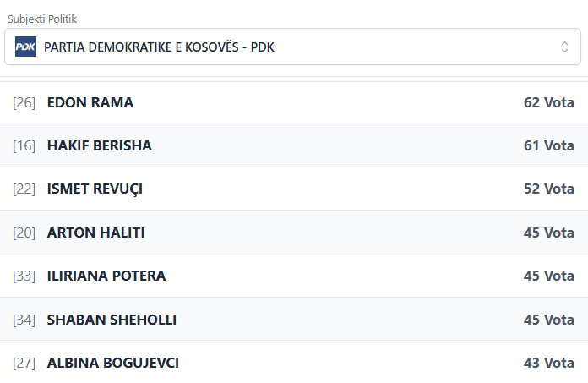Viewport: 588px width, 383px height.
Task: Select candidate Edon Rama
Action: click(90, 102)
